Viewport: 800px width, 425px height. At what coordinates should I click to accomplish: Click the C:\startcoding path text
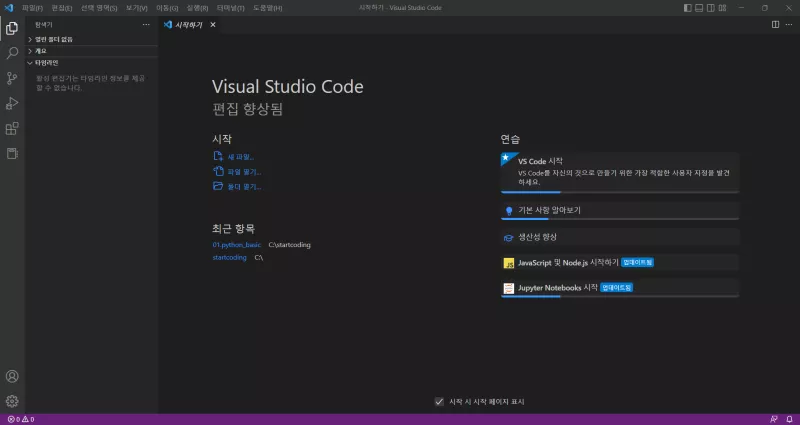coord(289,245)
